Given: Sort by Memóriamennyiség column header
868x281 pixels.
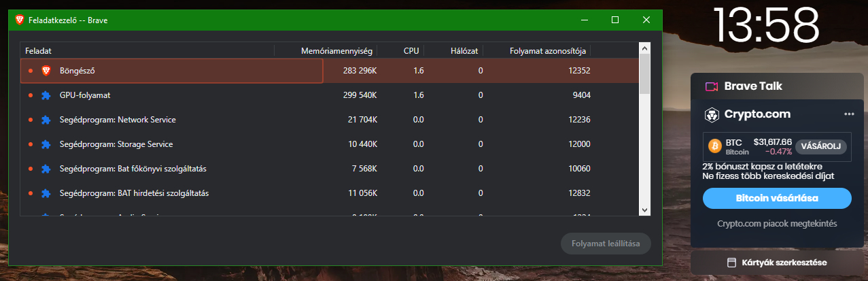Looking at the screenshot, I should [337, 50].
